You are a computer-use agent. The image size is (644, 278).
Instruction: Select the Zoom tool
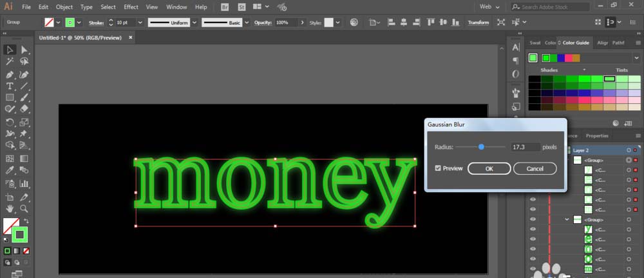click(24, 208)
